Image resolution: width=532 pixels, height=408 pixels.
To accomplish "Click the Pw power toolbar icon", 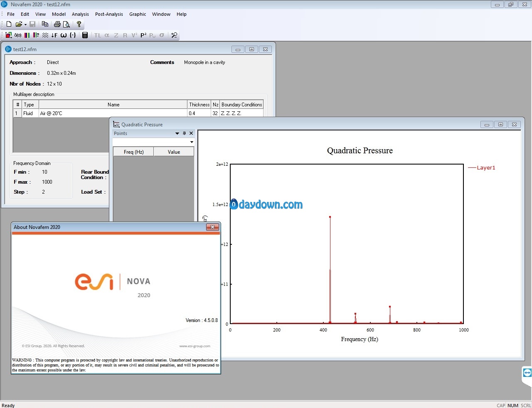I will coord(153,35).
